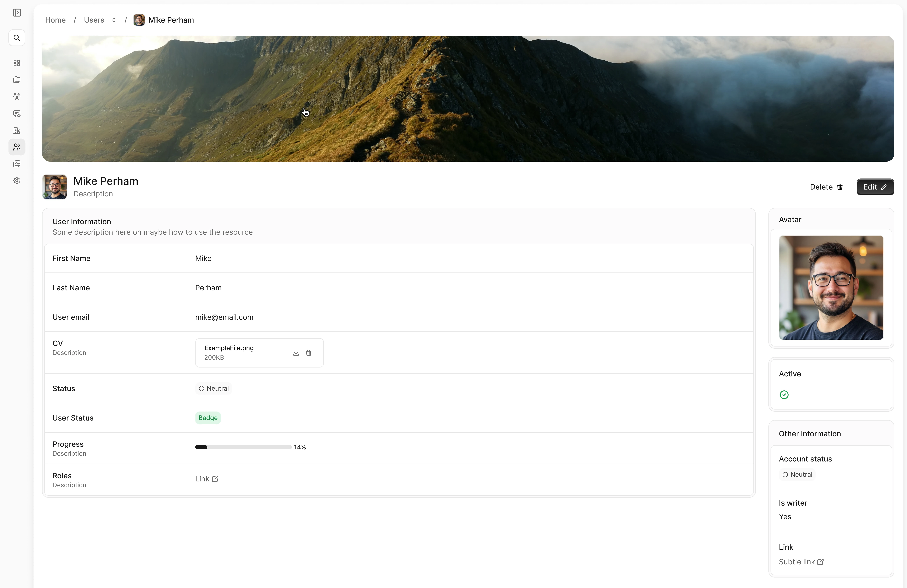The height and width of the screenshot is (588, 907).
Task: Click the small avatar in the breadcrumb
Action: point(139,20)
